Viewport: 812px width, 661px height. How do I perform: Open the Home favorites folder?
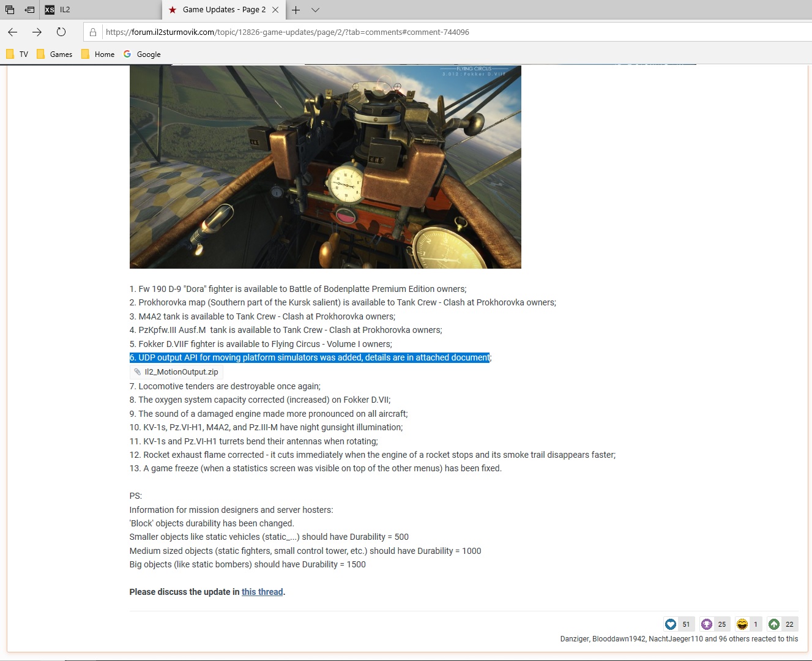[98, 54]
